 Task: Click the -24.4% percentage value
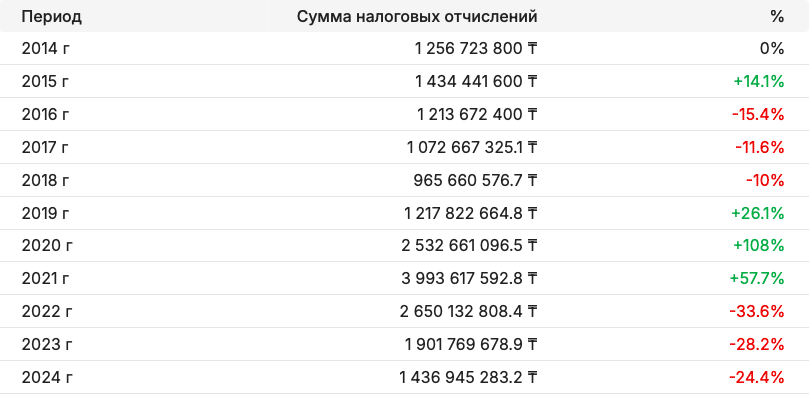pyautogui.click(x=756, y=377)
